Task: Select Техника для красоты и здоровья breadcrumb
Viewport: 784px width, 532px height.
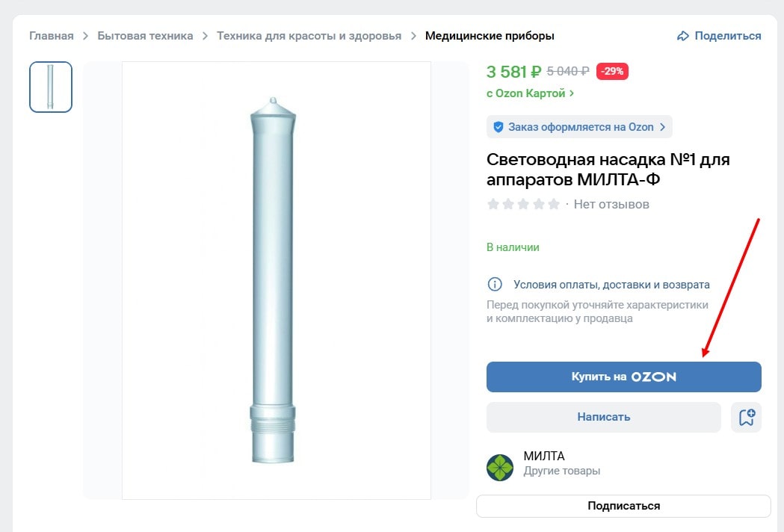Action: (x=308, y=35)
